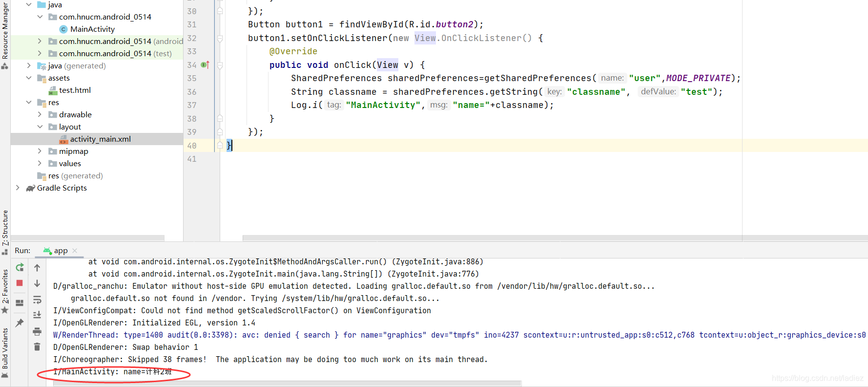This screenshot has height=387, width=868.
Task: Select test.html in assets folder
Action: coord(75,90)
